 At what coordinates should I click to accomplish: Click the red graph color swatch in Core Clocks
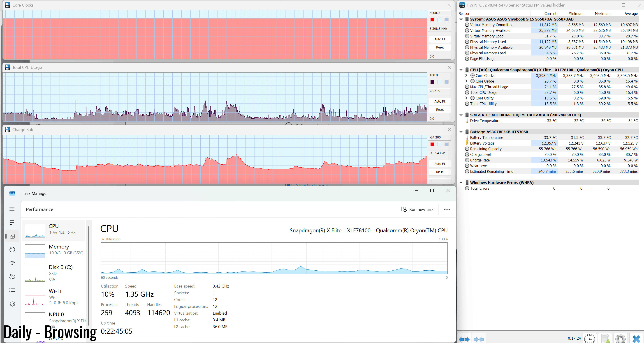pyautogui.click(x=432, y=20)
